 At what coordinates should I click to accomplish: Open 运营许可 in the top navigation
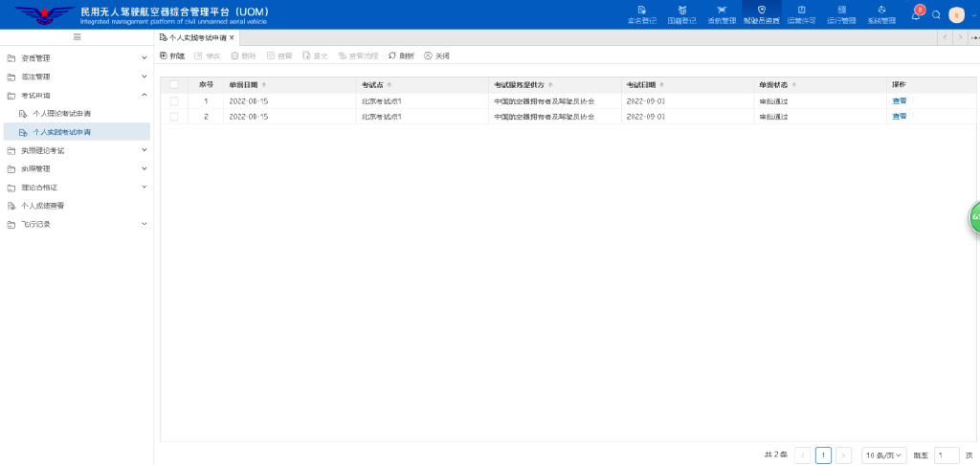point(801,14)
